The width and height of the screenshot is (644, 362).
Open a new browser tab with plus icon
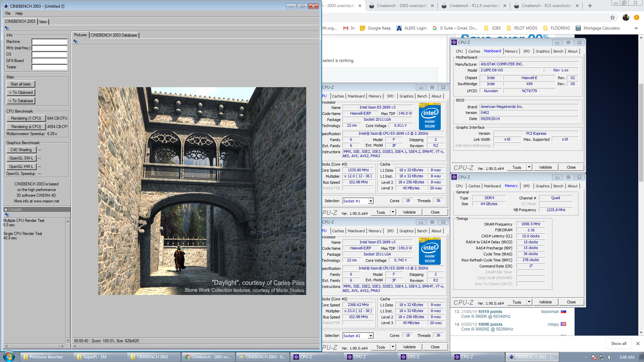[x=590, y=6]
